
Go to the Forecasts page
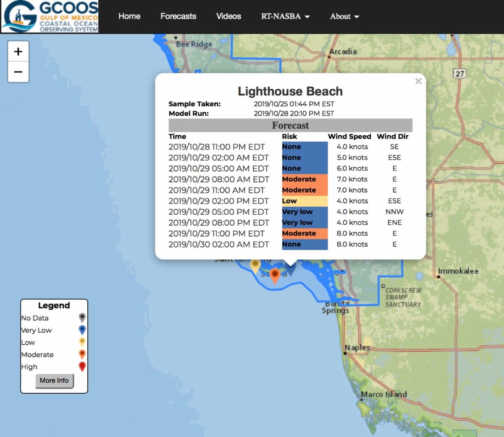coord(178,16)
